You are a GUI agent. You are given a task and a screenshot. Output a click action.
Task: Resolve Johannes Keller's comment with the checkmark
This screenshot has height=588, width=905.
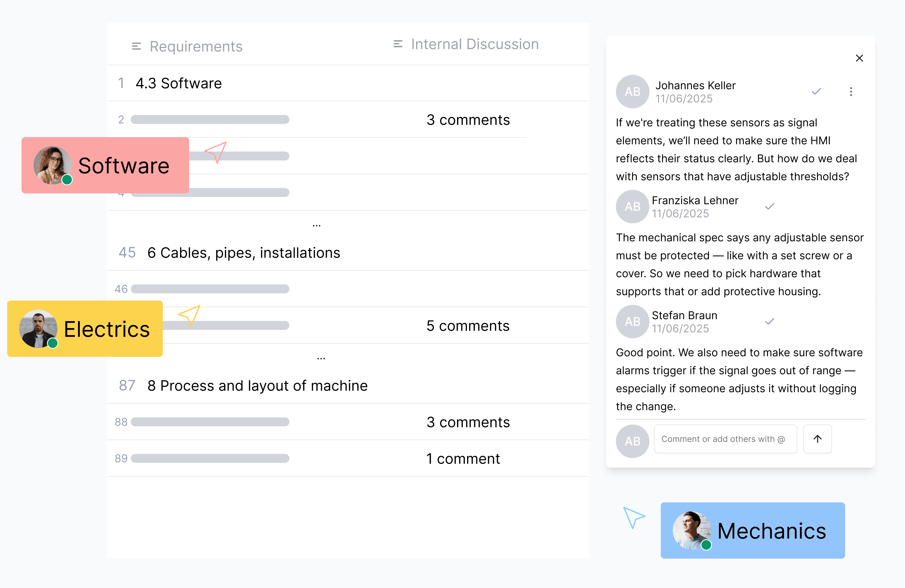[816, 92]
